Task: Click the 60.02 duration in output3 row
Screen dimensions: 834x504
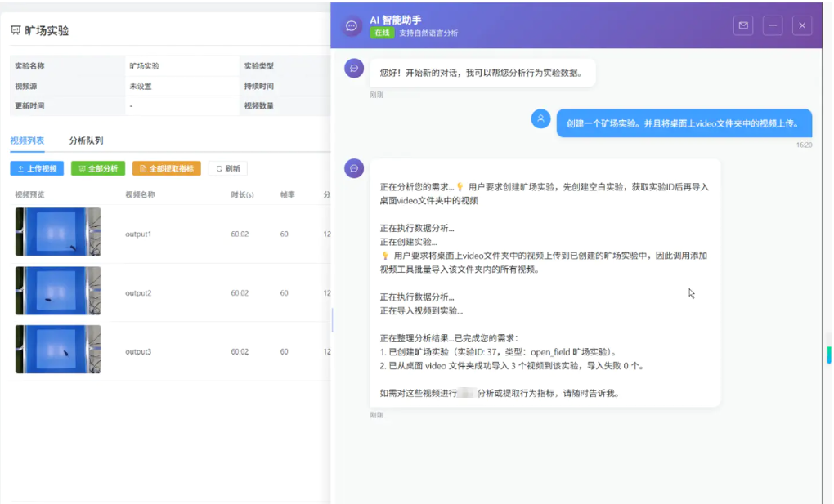Action: coord(240,351)
